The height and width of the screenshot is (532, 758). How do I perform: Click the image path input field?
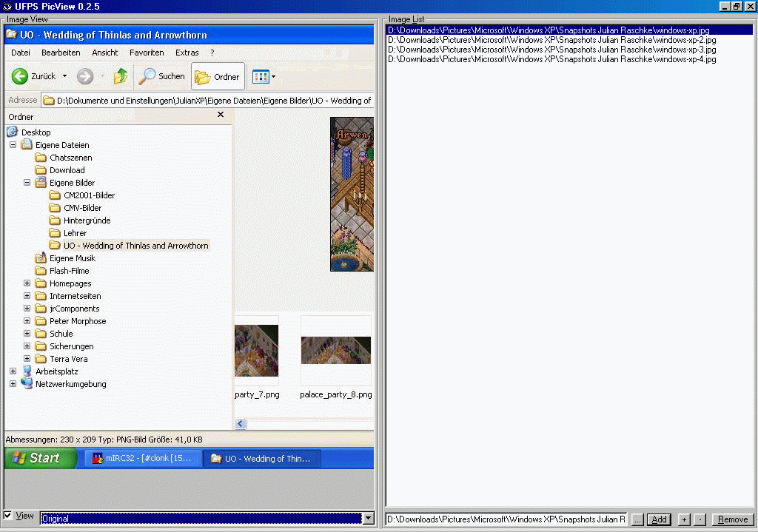(506, 519)
